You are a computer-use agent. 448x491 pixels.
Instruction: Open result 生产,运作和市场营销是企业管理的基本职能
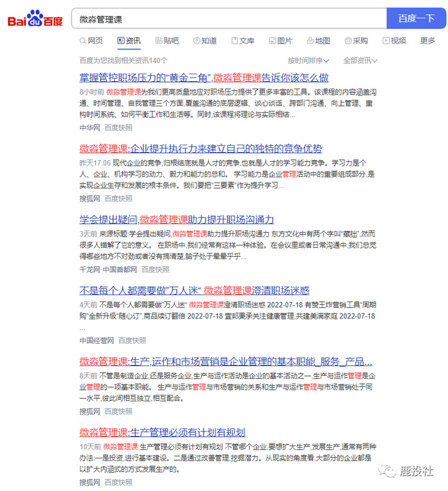click(226, 362)
